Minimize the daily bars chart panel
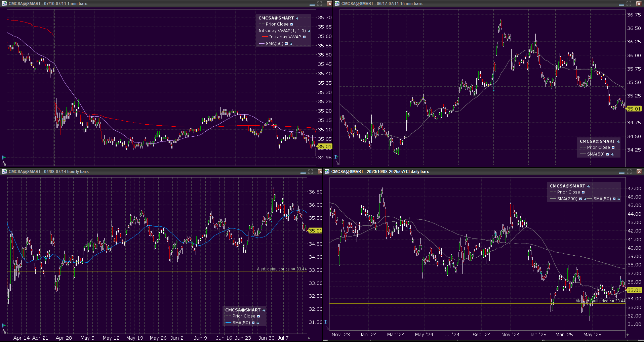The height and width of the screenshot is (342, 644). (x=621, y=172)
